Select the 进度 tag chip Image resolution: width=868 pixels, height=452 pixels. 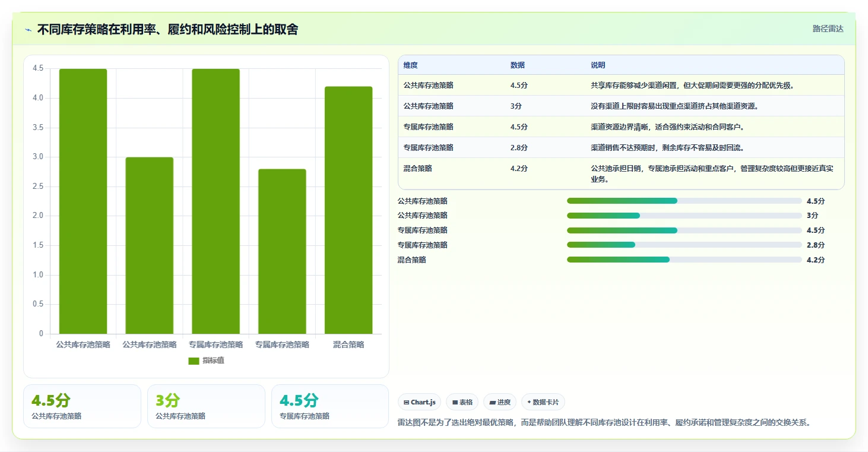click(x=500, y=402)
